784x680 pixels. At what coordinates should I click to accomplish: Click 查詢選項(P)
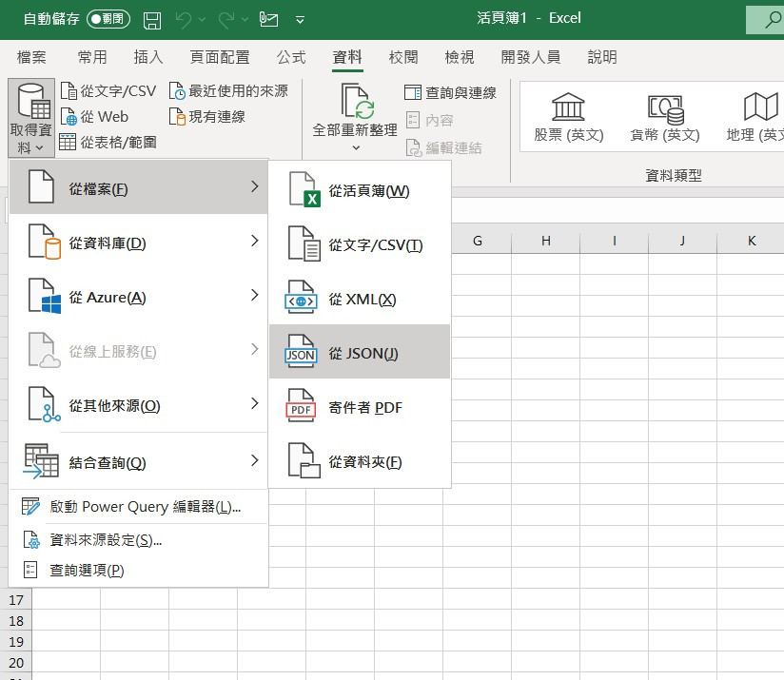pyautogui.click(x=139, y=570)
